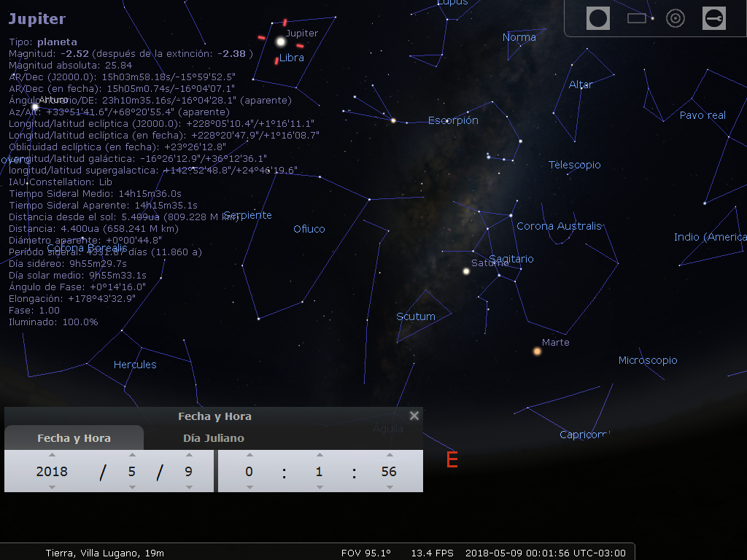Decrease the hour field below 0
The height and width of the screenshot is (560, 747).
click(x=249, y=487)
